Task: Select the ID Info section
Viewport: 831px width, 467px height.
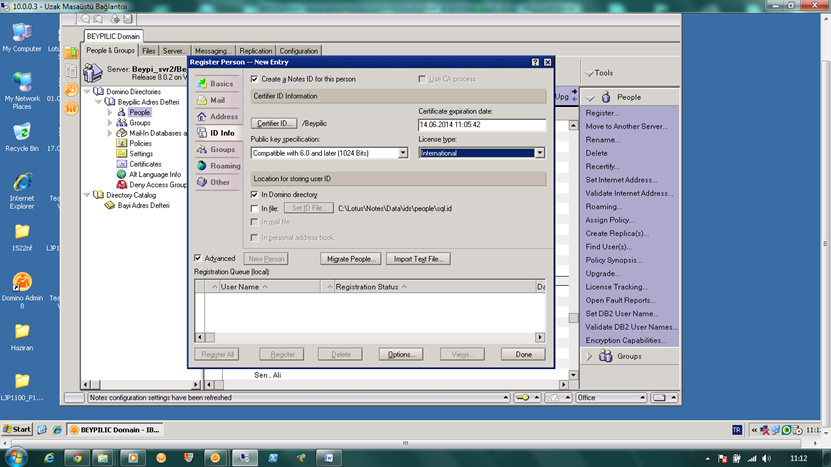Action: click(x=216, y=133)
